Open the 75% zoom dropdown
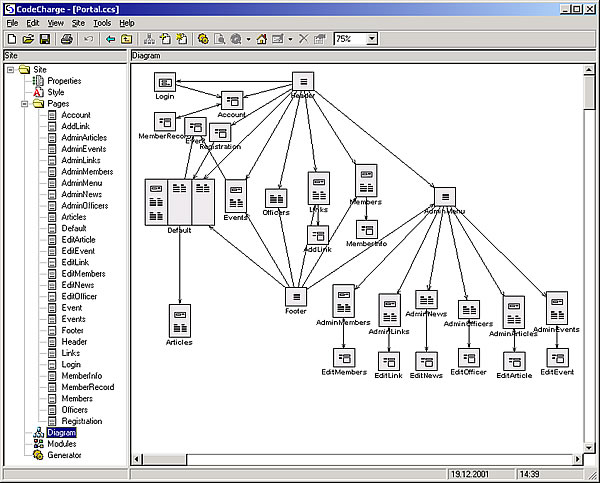 372,39
